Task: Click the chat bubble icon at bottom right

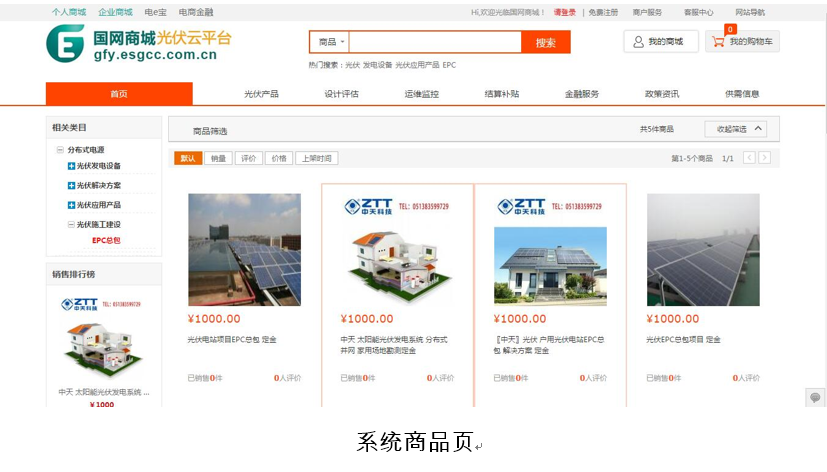Action: (x=815, y=398)
